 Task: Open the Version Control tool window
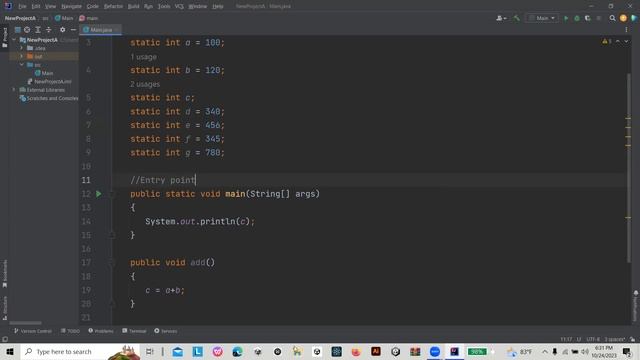click(33, 331)
